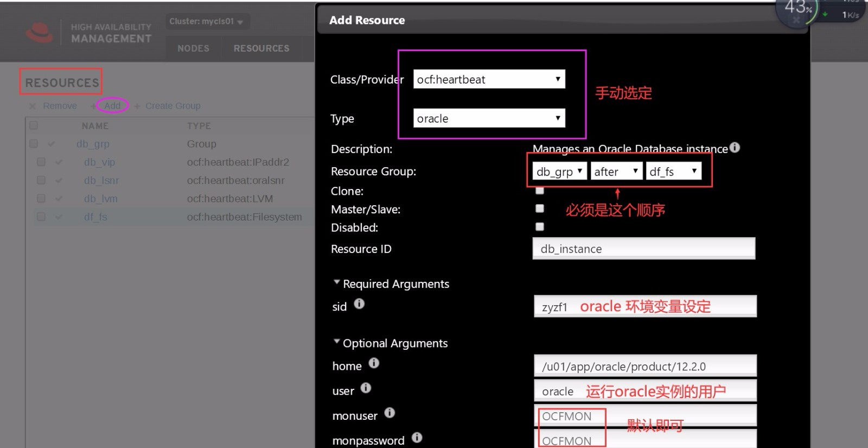This screenshot has height=448, width=868.
Task: Click the description info icon
Action: pos(735,148)
